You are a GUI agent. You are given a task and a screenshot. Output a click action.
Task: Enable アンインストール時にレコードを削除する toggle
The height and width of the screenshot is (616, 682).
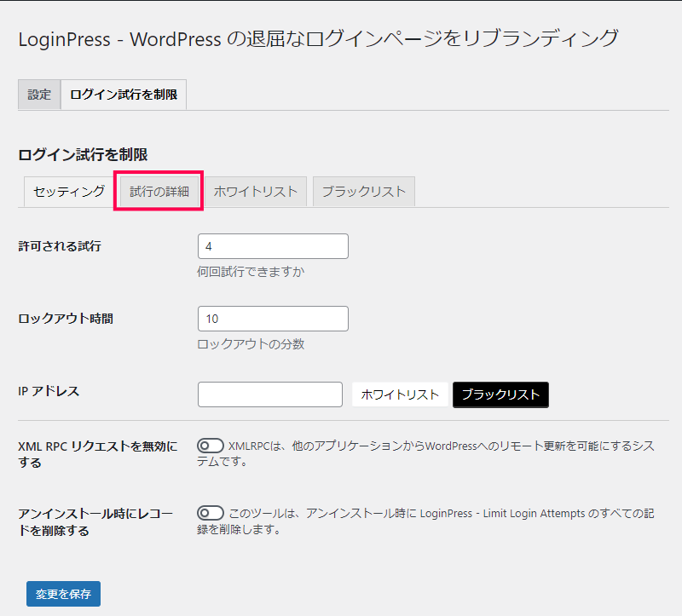(x=210, y=513)
